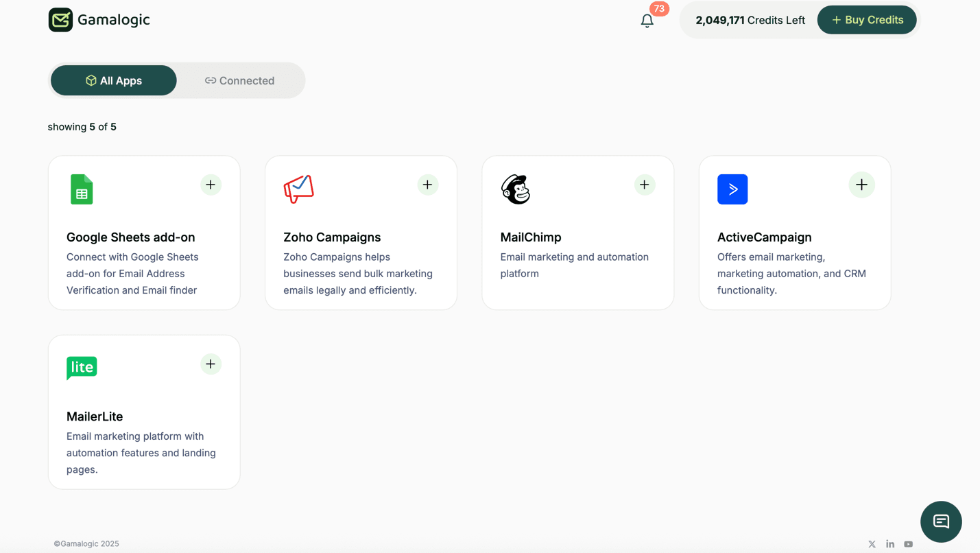Open LinkedIn via the footer icon

pyautogui.click(x=889, y=543)
